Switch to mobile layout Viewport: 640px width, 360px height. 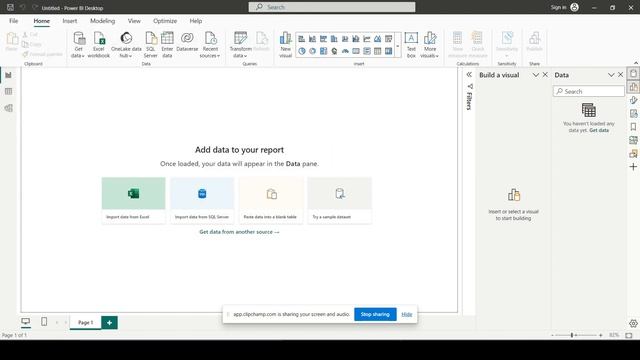[44, 322]
